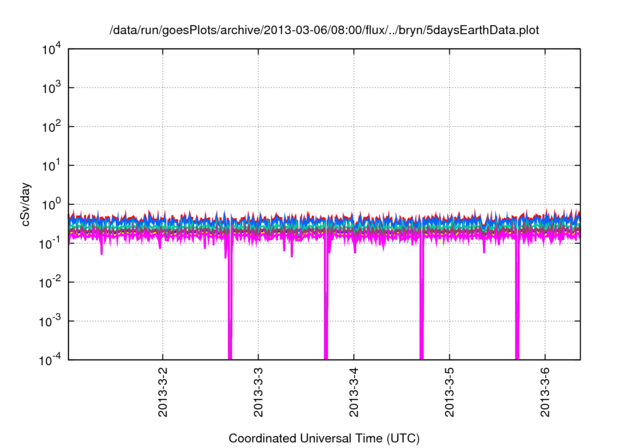
Task: Click the 10^-1 y-axis tick label
Action: pos(50,243)
